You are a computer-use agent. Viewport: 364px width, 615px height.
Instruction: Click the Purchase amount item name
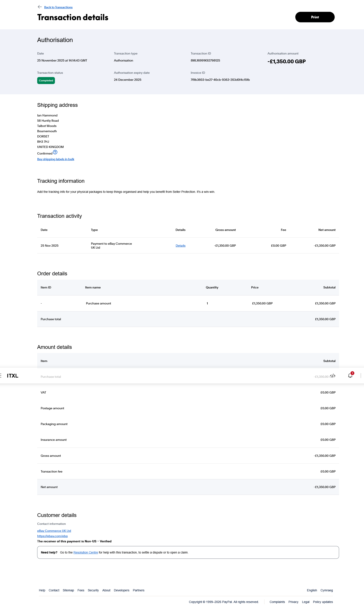(98, 304)
